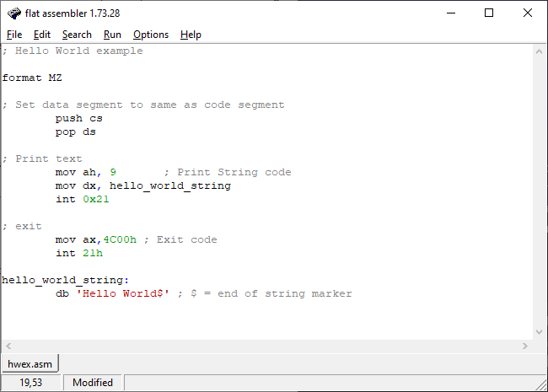Minimize the flat assembler window

tap(451, 13)
